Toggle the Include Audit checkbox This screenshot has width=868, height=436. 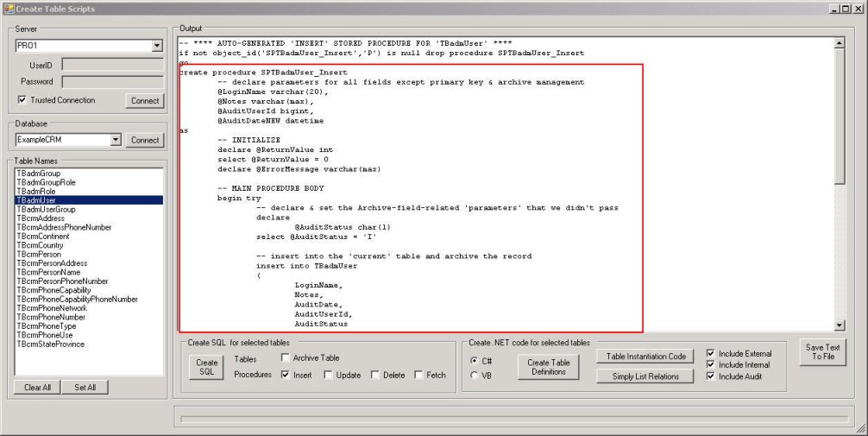(711, 376)
